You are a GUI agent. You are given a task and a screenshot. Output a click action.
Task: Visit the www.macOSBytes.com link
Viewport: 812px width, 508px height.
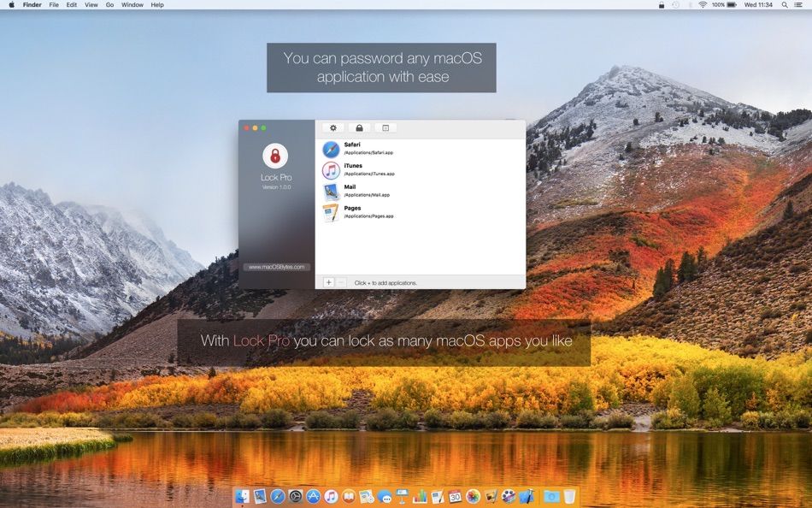pyautogui.click(x=277, y=267)
